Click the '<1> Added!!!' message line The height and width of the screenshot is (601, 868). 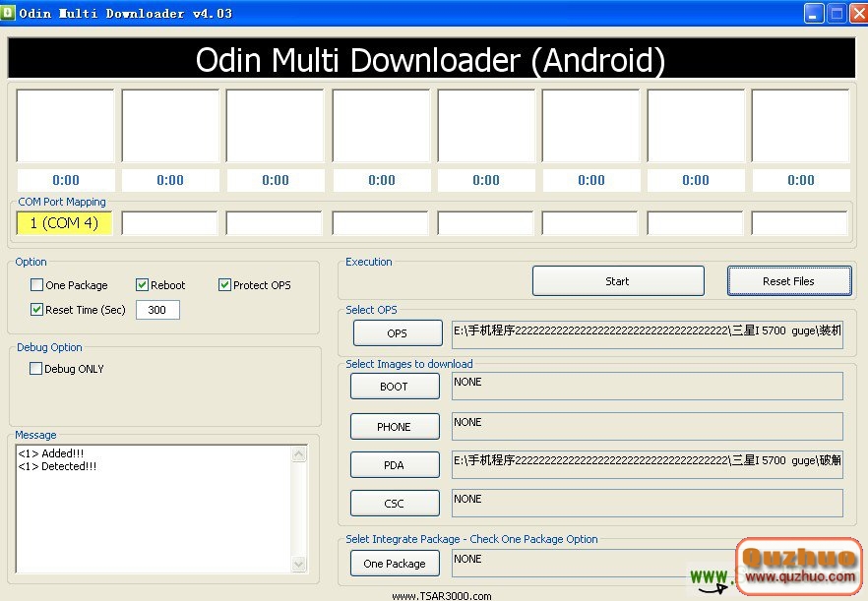click(x=51, y=453)
